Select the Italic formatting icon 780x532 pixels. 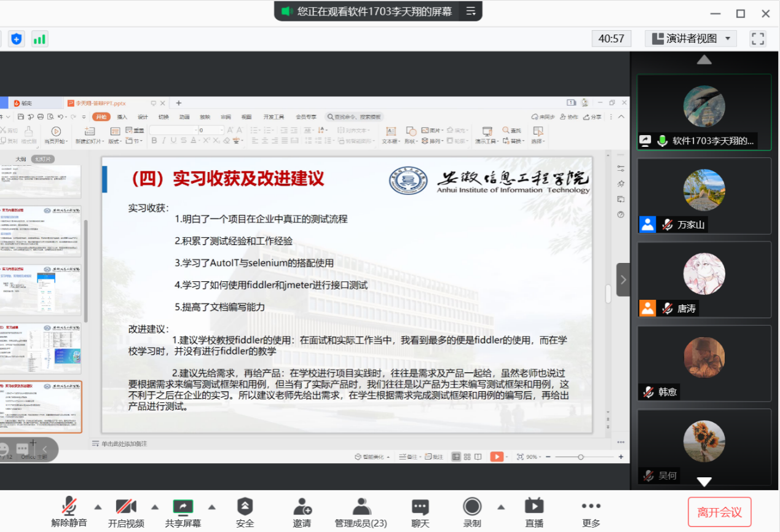163,141
